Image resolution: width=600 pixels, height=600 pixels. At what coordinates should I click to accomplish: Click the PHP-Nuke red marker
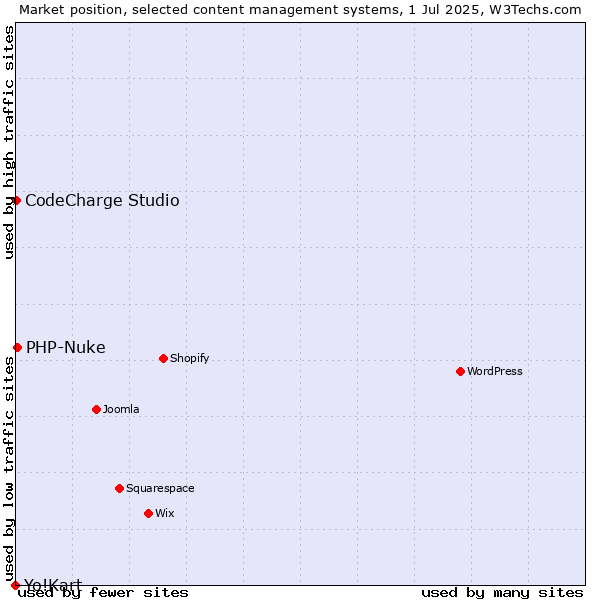(18, 347)
